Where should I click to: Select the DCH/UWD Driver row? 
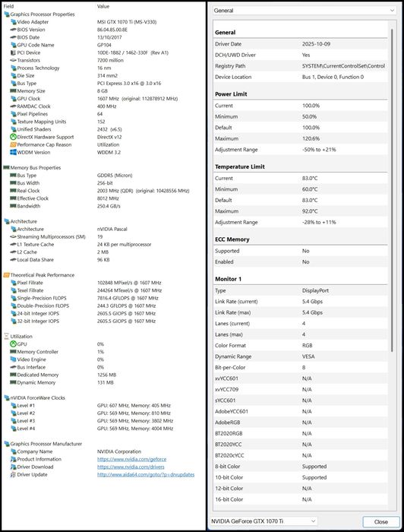(301, 55)
